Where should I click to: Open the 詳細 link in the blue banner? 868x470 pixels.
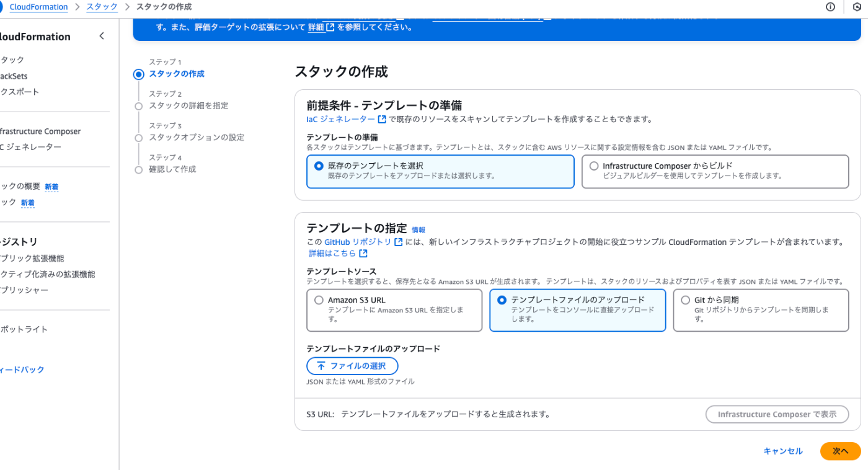316,27
